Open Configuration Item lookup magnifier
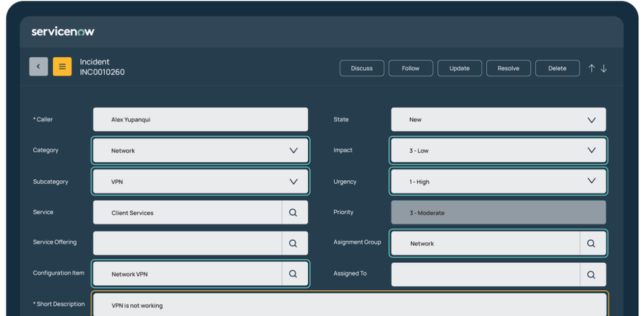The height and width of the screenshot is (316, 644). (x=293, y=274)
